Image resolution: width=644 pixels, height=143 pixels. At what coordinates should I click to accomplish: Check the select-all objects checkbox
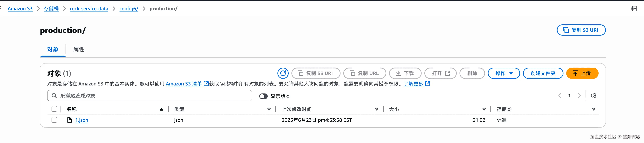point(54,109)
